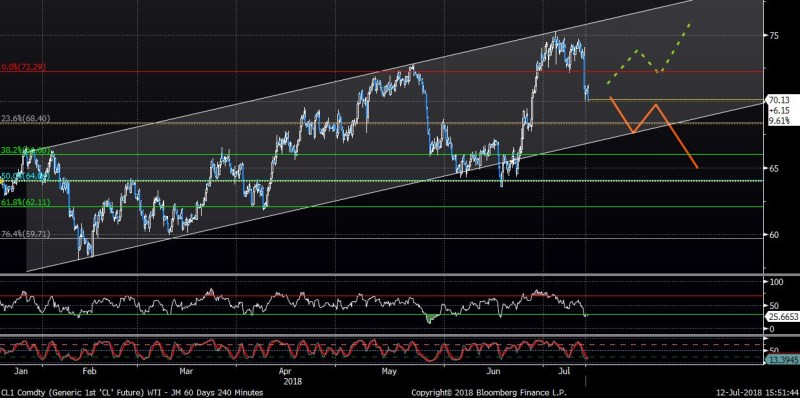Image resolution: width=800 pixels, height=398 pixels.
Task: Click the 0.0%(72.29) Fibonacci level label
Action: point(22,67)
